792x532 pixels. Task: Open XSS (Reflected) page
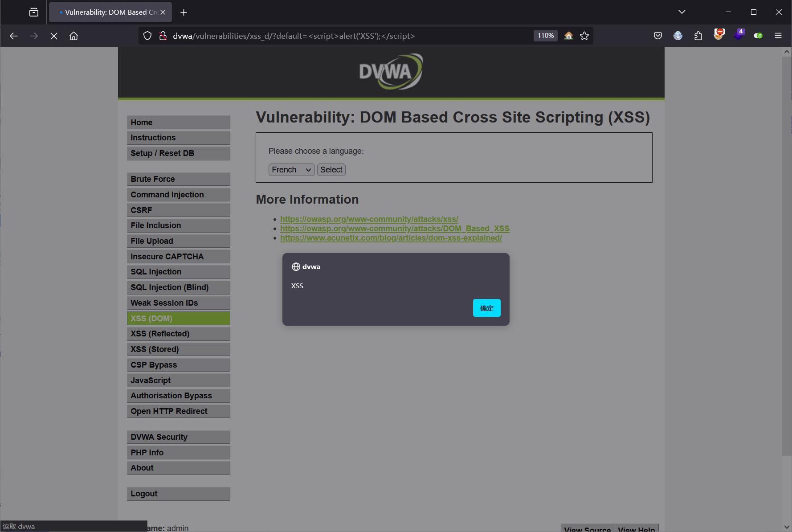pos(179,334)
